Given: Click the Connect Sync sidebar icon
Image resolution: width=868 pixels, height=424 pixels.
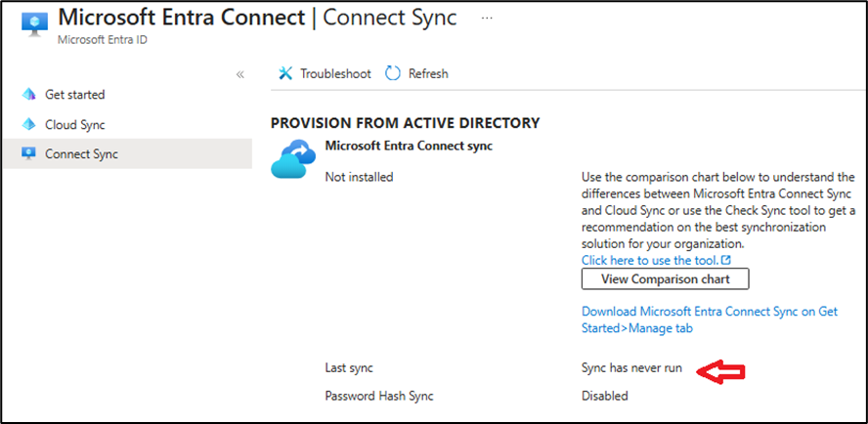Looking at the screenshot, I should [x=27, y=154].
